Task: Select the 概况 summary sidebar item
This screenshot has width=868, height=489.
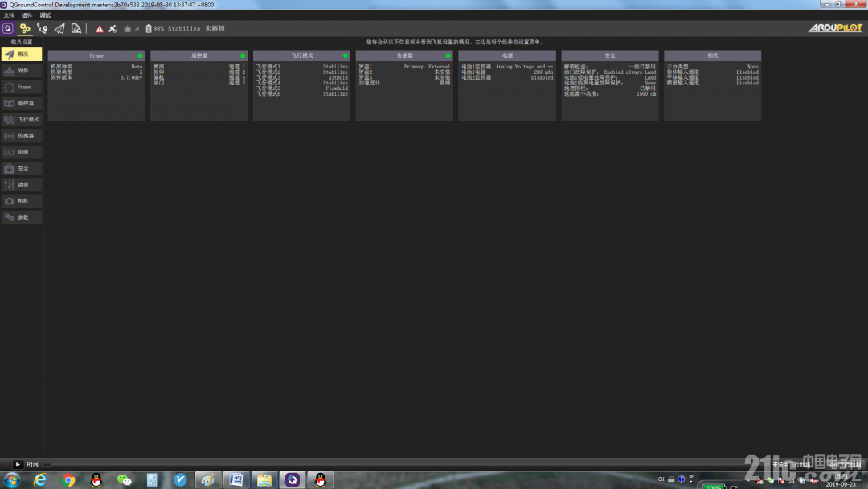Action: [22, 54]
